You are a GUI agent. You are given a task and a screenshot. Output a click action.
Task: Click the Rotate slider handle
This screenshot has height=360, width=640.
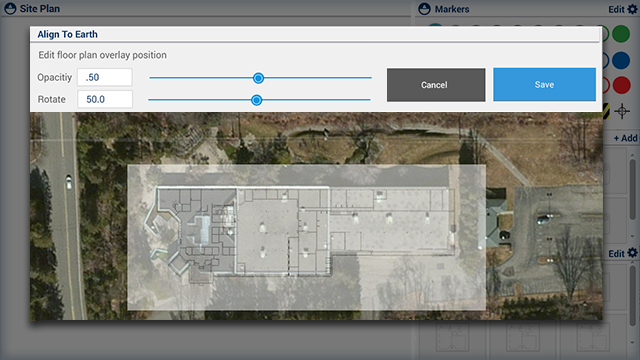tap(256, 100)
